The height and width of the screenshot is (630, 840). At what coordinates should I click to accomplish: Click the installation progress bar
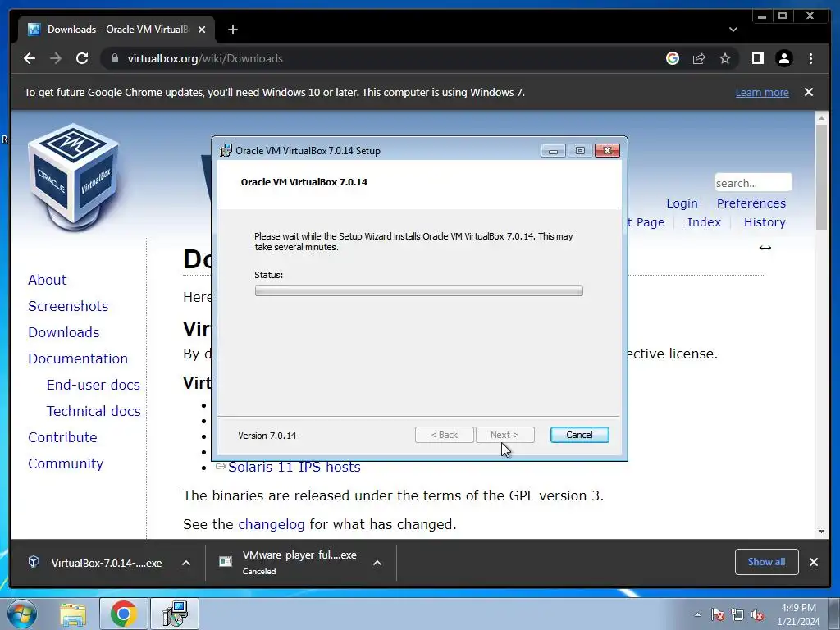[419, 291]
